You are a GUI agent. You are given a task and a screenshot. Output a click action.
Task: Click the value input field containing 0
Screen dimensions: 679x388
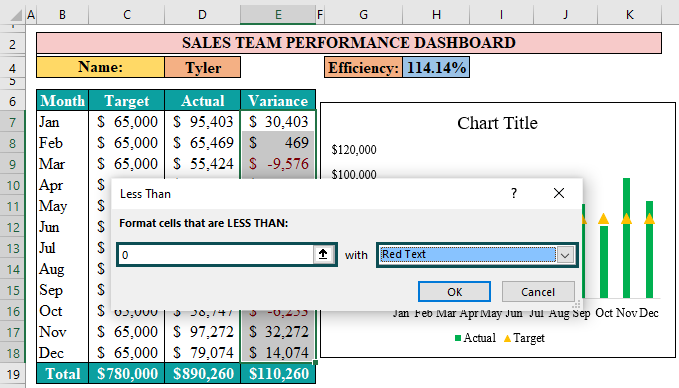pyautogui.click(x=216, y=255)
